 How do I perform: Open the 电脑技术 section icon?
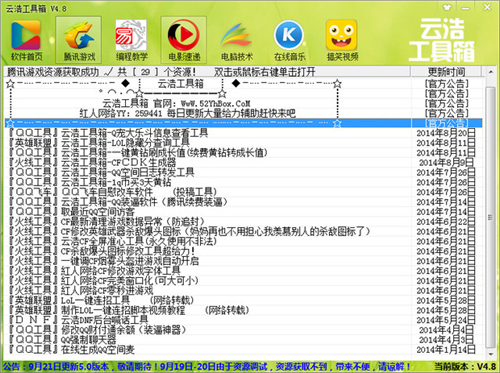(x=236, y=40)
